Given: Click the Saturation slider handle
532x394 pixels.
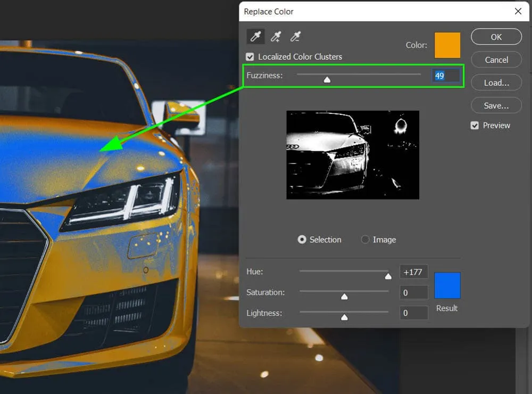Looking at the screenshot, I should [x=344, y=297].
